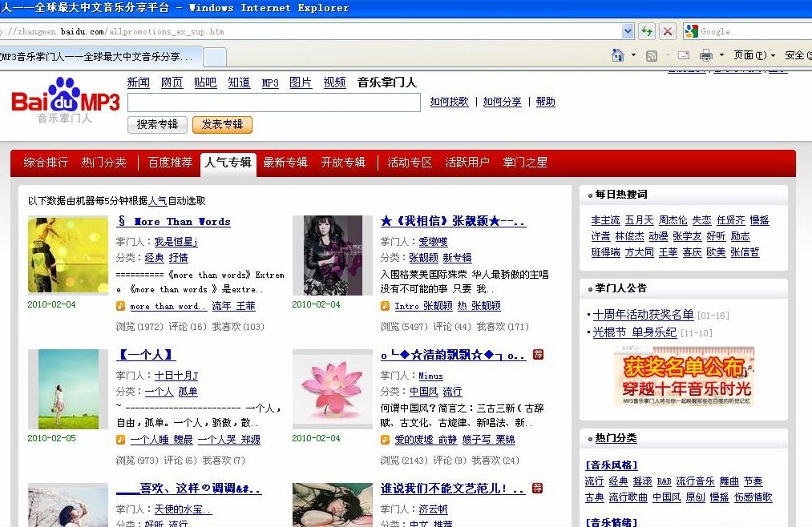Click the 我是恒星j user link

click(176, 242)
